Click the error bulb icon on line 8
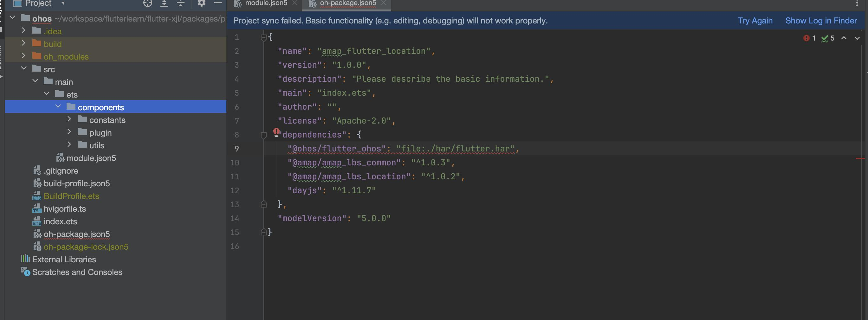The width and height of the screenshot is (868, 320). pyautogui.click(x=276, y=132)
